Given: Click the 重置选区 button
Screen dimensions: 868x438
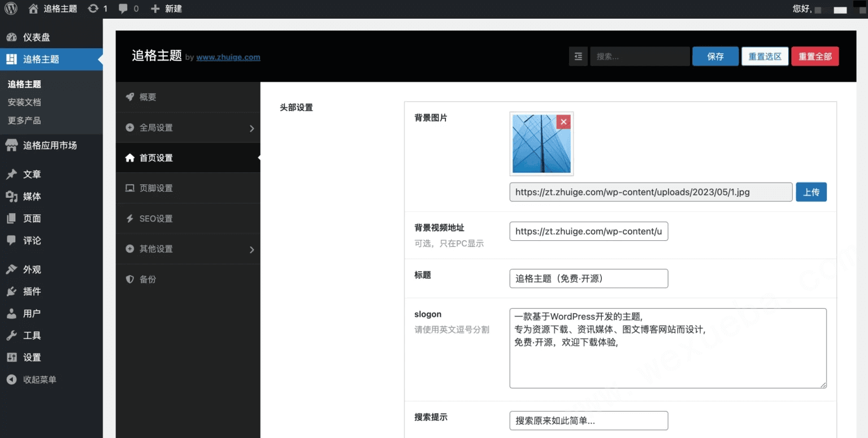Looking at the screenshot, I should tap(765, 57).
